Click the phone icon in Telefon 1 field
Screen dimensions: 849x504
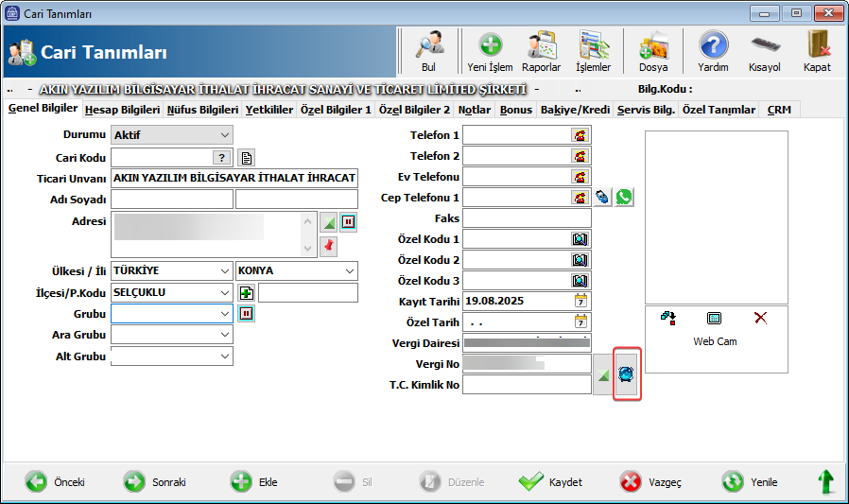580,135
